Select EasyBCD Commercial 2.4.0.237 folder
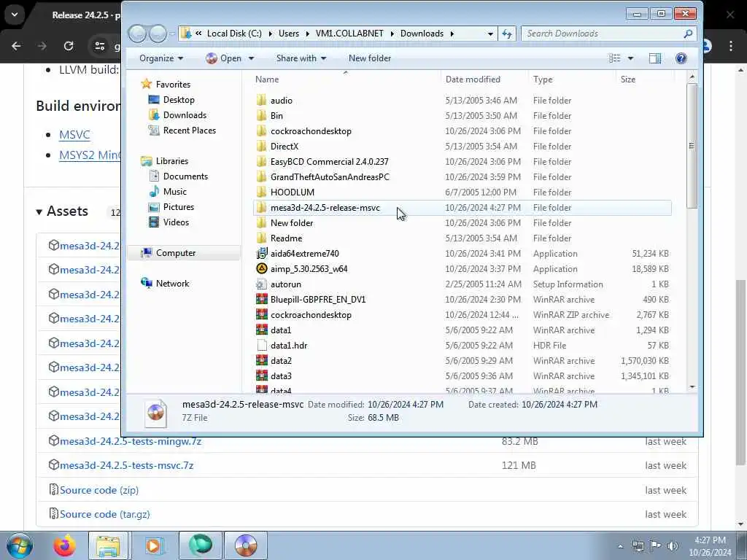The height and width of the screenshot is (560, 747). 329,162
